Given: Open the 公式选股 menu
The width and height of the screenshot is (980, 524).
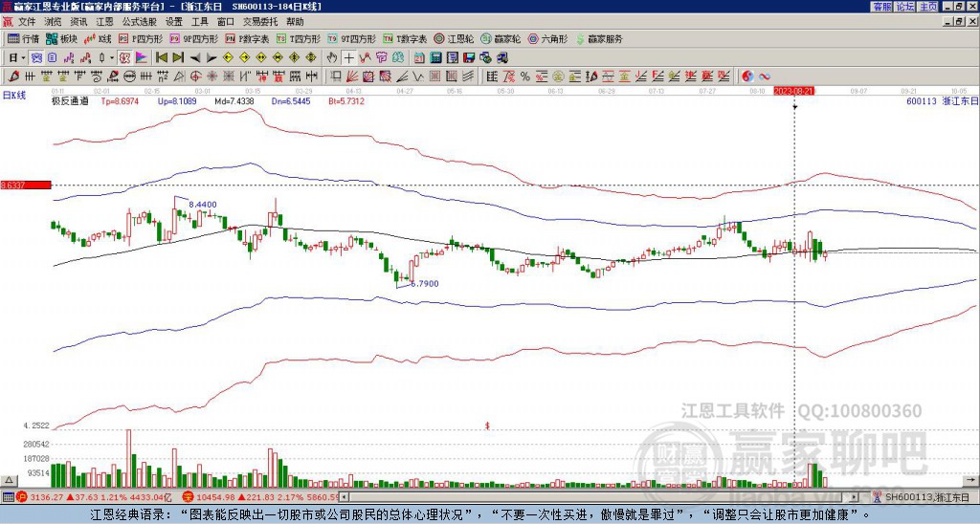Looking at the screenshot, I should 140,22.
